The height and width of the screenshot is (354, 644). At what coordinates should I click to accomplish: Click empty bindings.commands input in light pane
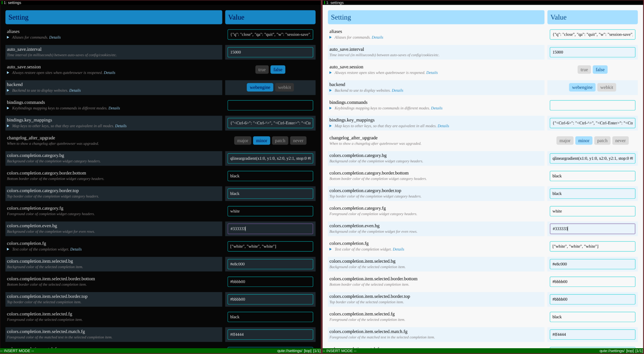click(592, 105)
